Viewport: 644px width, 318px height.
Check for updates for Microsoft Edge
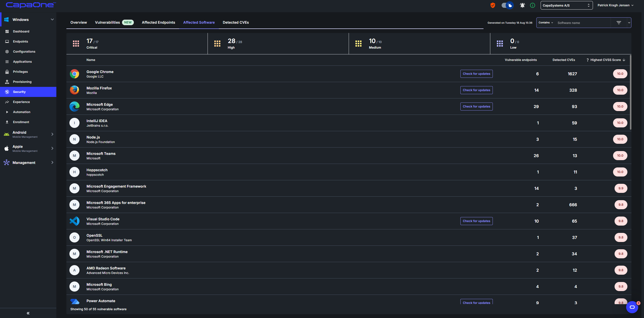click(476, 107)
